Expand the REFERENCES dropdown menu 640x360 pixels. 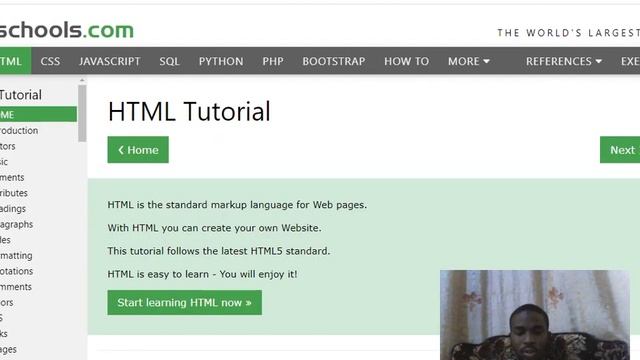pyautogui.click(x=564, y=61)
